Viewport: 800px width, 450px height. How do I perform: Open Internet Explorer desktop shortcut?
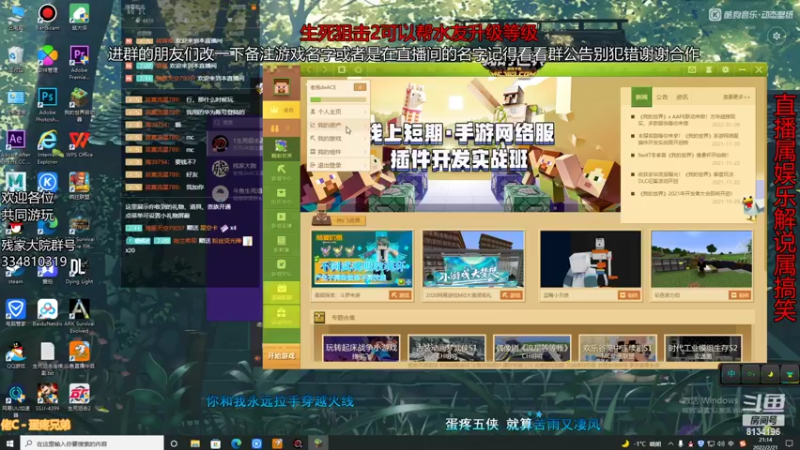click(47, 146)
